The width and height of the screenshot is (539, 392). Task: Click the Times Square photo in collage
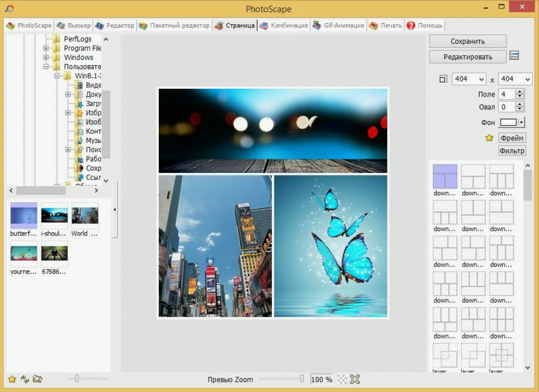click(x=215, y=246)
